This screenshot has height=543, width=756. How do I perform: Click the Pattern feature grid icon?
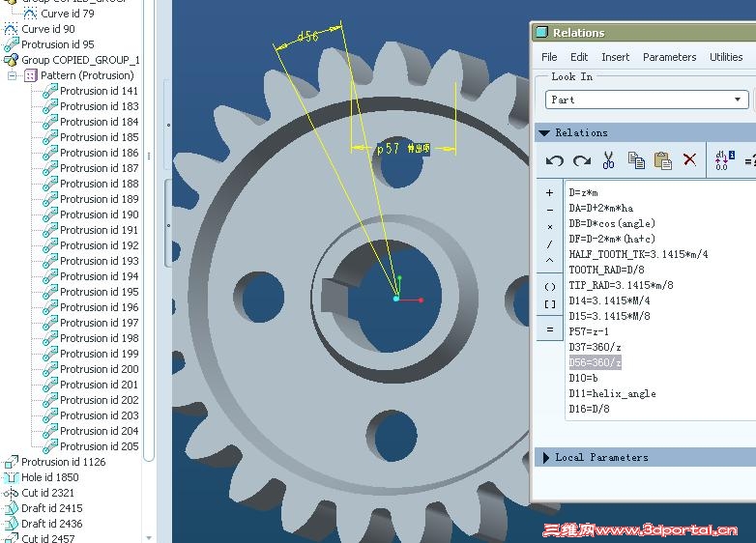(30, 75)
